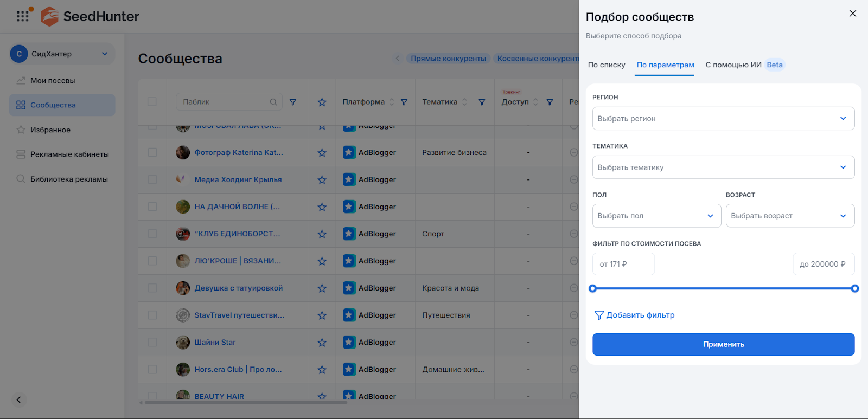Star the Медиа Холдинг Крылья community
868x419 pixels.
click(x=322, y=180)
